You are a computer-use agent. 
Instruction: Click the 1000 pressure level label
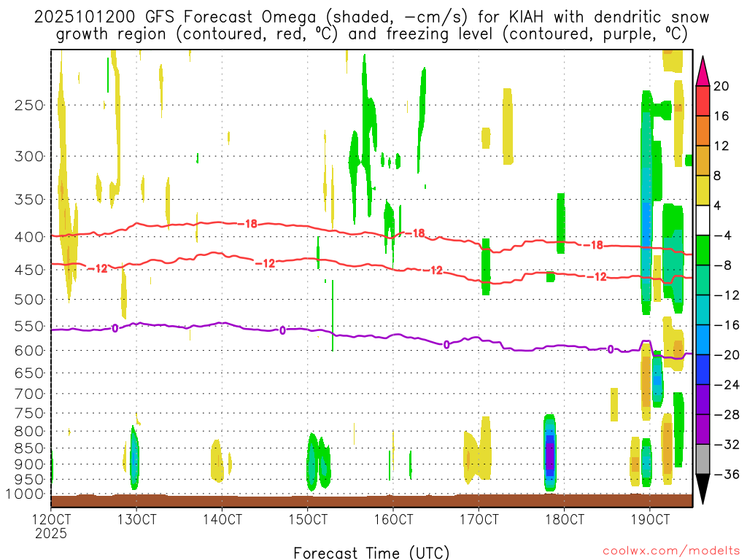tap(26, 494)
